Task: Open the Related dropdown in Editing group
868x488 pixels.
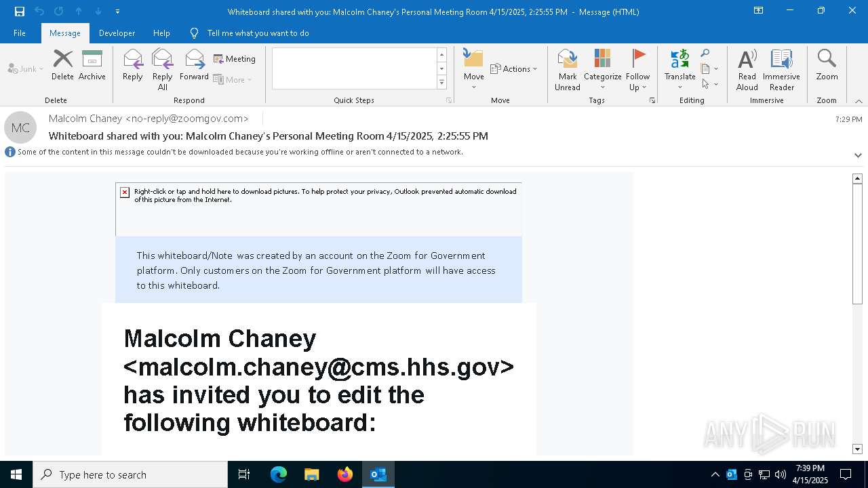Action: (x=709, y=68)
